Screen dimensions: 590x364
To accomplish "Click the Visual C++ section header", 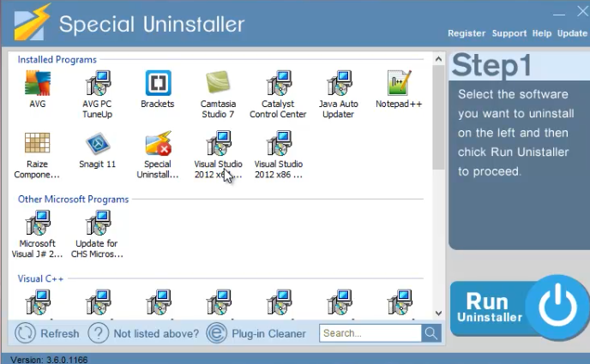I will (40, 278).
